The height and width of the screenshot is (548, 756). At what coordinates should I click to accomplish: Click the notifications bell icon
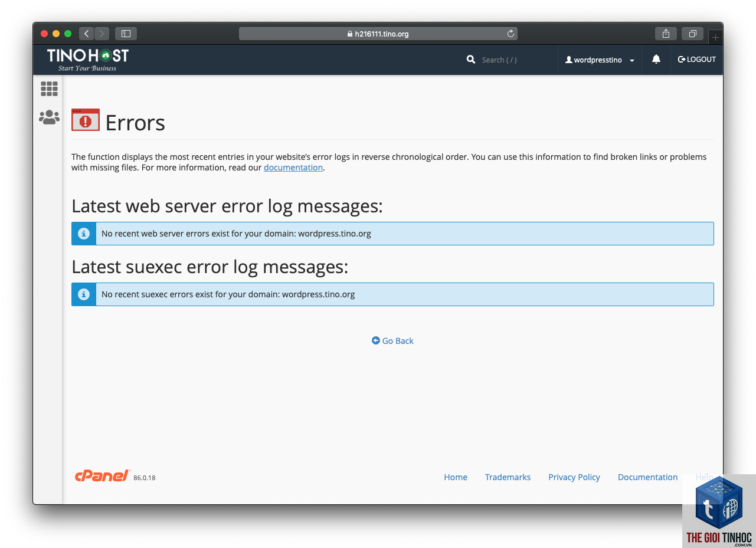[656, 59]
